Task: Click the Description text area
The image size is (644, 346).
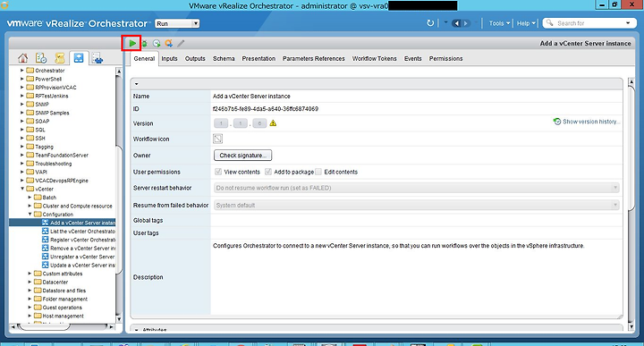Action: [x=417, y=277]
